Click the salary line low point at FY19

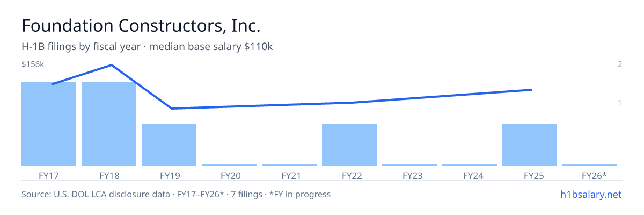pyautogui.click(x=171, y=109)
